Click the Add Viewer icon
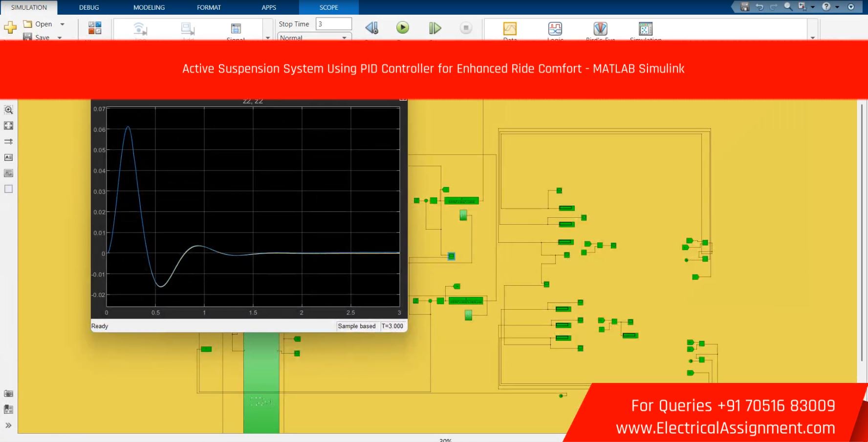Screen dimensions: 868x442 (188, 28)
